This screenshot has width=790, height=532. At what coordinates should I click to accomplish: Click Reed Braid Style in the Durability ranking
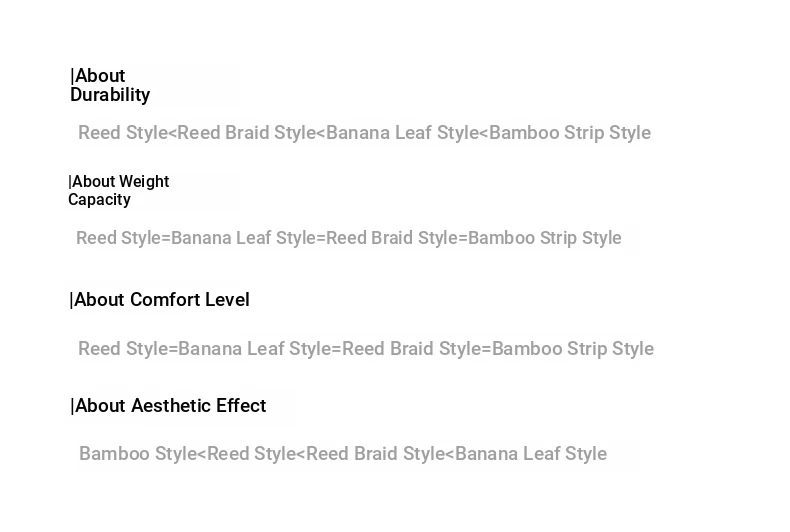246,133
